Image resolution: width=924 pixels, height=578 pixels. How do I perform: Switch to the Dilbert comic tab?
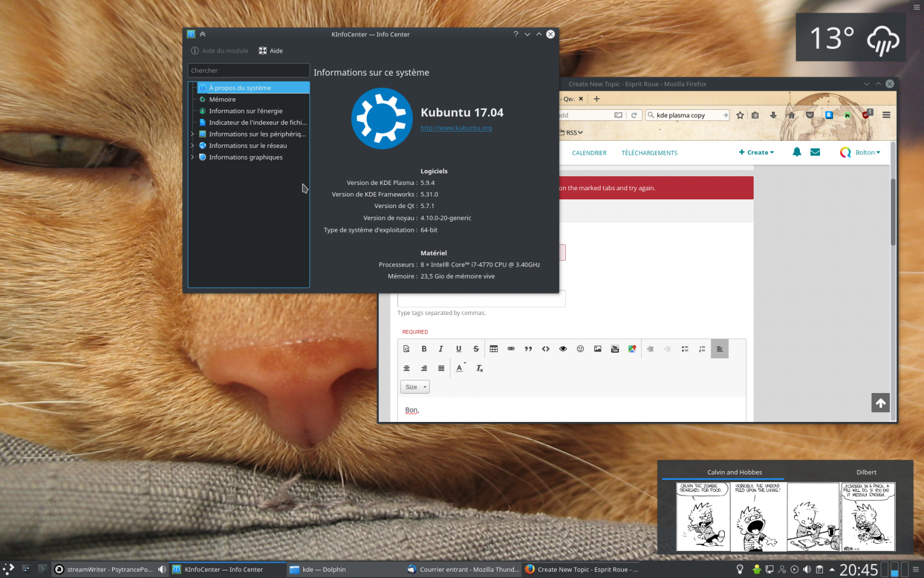(866, 472)
